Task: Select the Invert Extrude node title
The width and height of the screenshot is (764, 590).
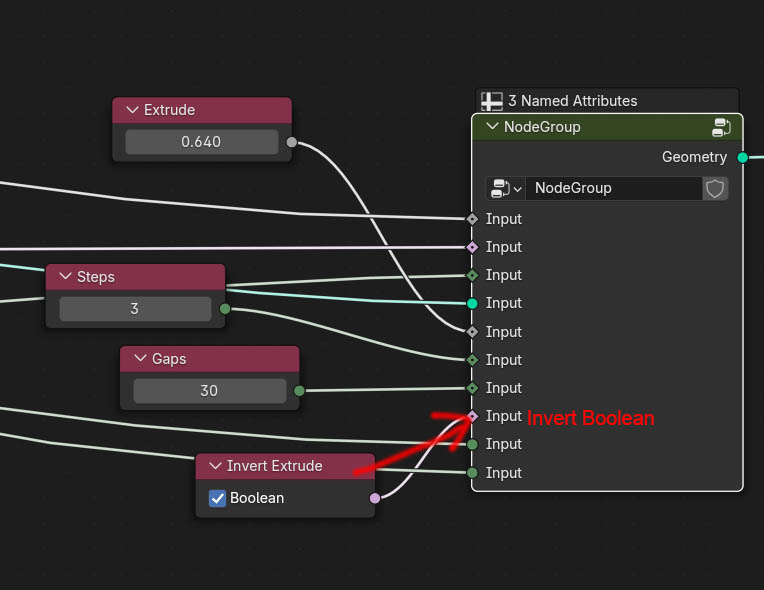Action: (x=275, y=466)
